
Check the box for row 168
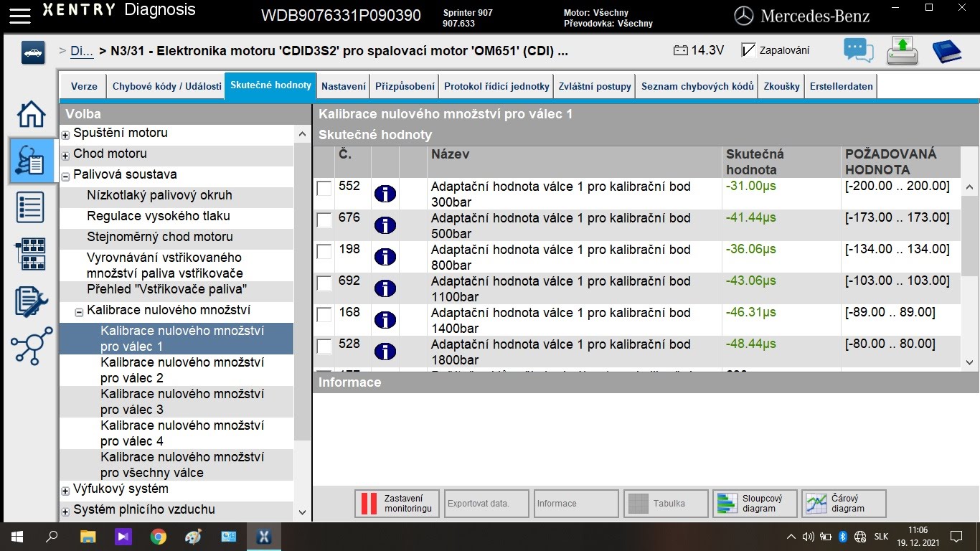tap(324, 315)
